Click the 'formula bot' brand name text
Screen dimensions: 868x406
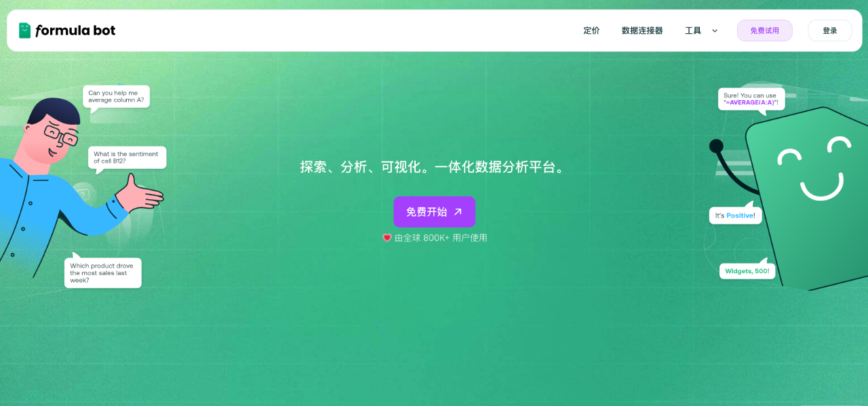pos(75,30)
